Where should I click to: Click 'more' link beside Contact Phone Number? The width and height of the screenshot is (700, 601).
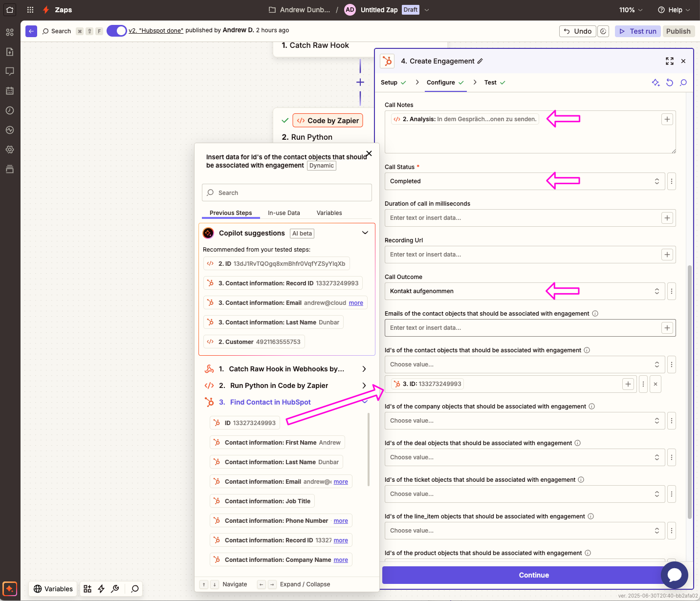coord(341,521)
